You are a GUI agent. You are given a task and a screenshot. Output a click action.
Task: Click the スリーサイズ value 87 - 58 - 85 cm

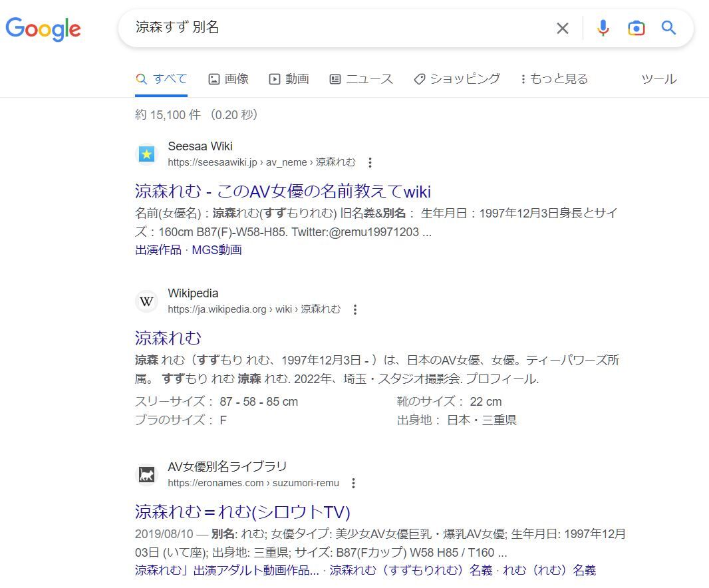point(259,402)
